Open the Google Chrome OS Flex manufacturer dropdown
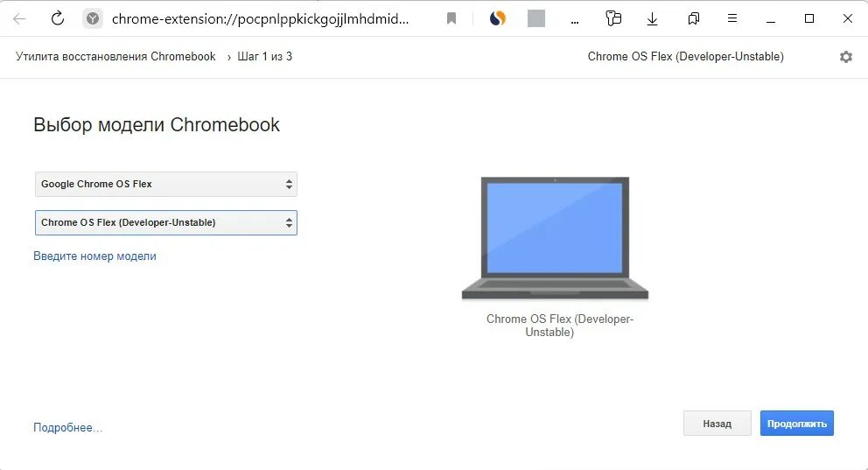Viewport: 868px width, 470px height. [166, 185]
